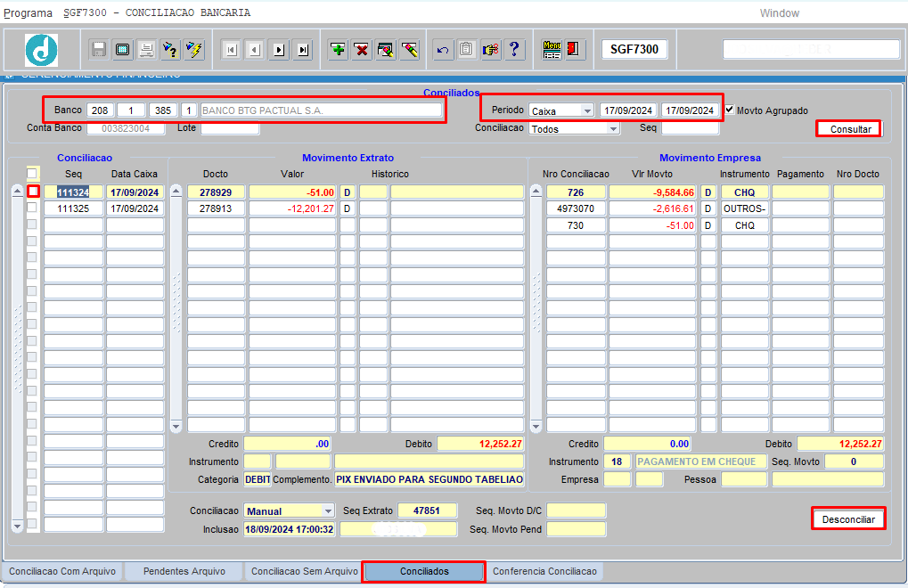Open Help with the question mark icon
908x588 pixels.
[x=514, y=50]
